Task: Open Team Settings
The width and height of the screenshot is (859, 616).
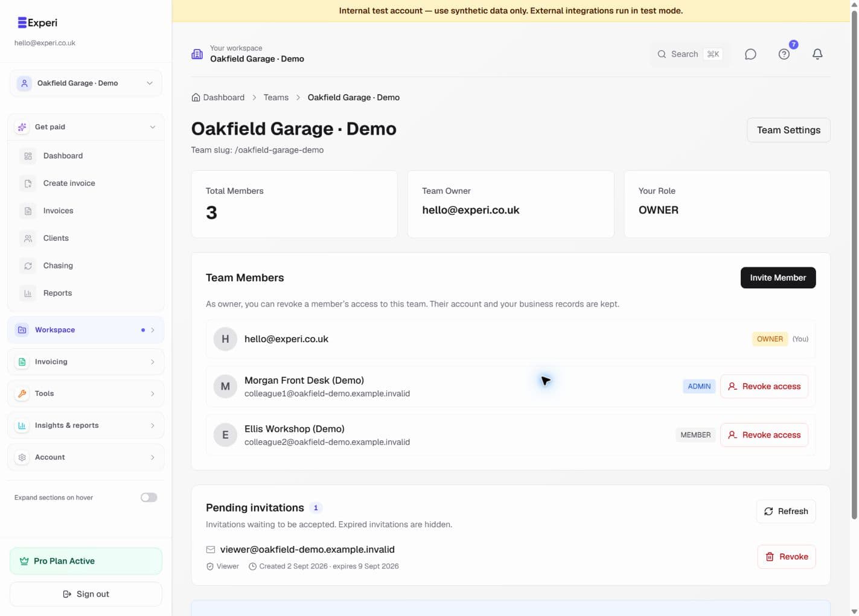Action: [x=788, y=130]
